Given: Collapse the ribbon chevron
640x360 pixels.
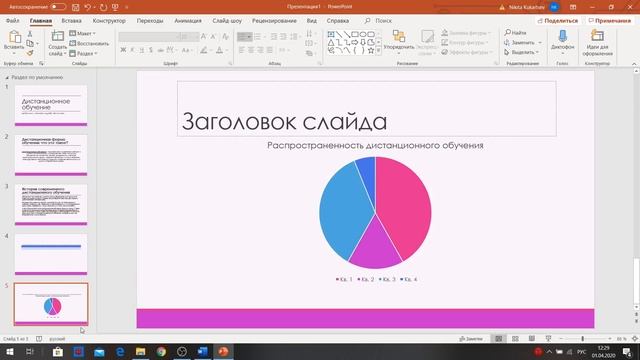Looking at the screenshot, I should point(634,64).
